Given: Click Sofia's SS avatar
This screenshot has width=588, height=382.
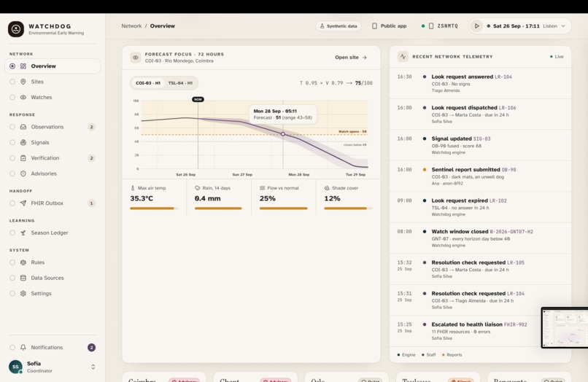Looking at the screenshot, I should [15, 367].
